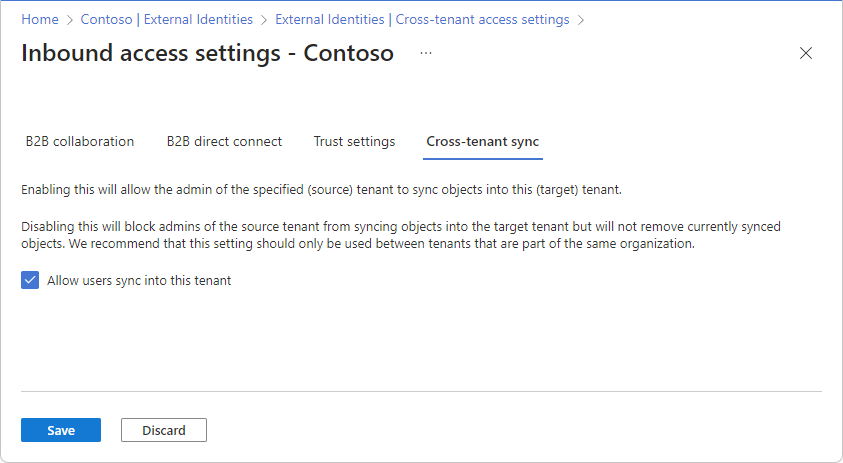Navigate to Contoso | External Identities breadcrumb
Screen dimensions: 843x463
coord(166,19)
